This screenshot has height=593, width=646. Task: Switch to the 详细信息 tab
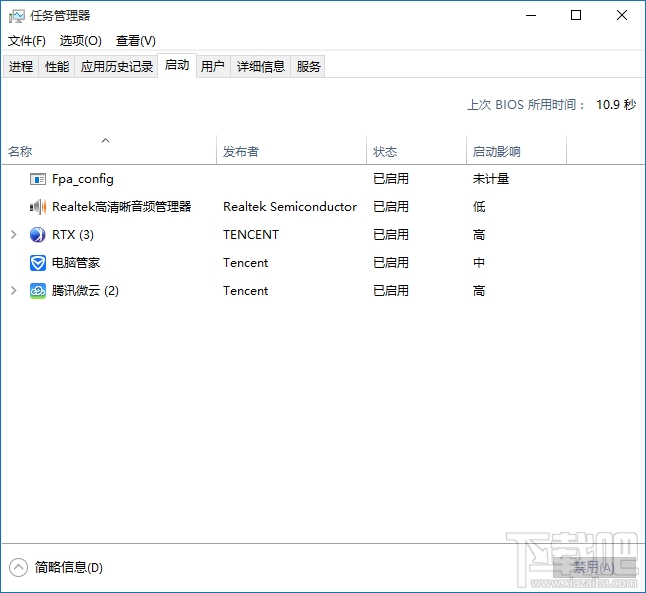coord(261,66)
